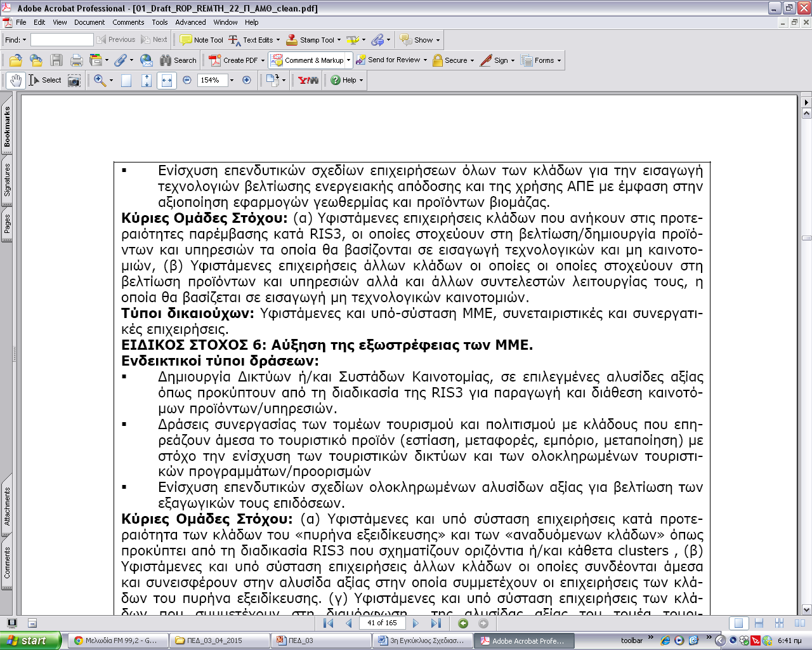Select the Zoom In magnifier tool
Image resolution: width=812 pixels, height=650 pixels.
[100, 80]
